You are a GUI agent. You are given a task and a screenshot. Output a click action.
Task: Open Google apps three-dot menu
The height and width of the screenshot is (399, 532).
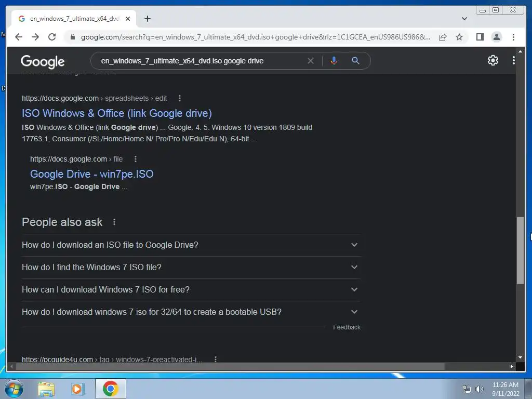[x=514, y=60]
